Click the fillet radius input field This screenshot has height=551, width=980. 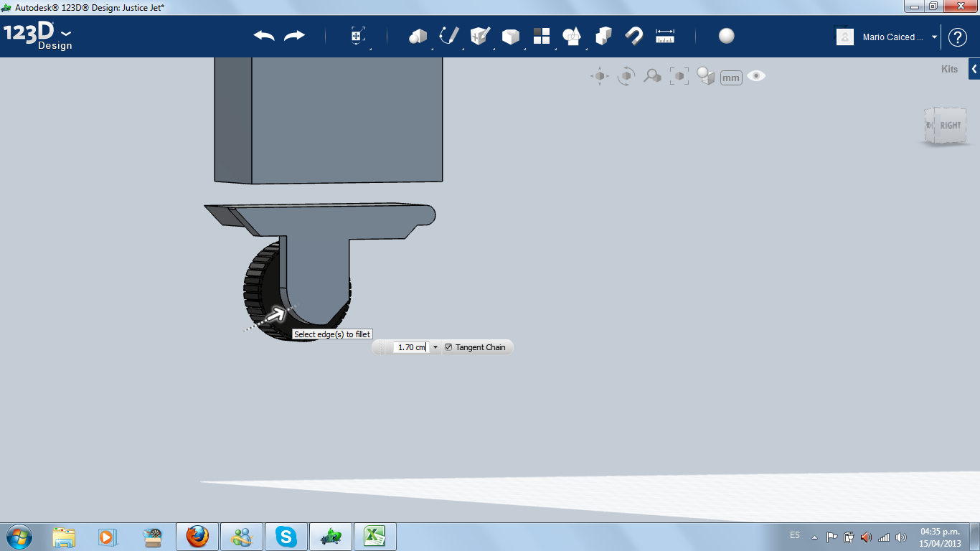pyautogui.click(x=411, y=347)
